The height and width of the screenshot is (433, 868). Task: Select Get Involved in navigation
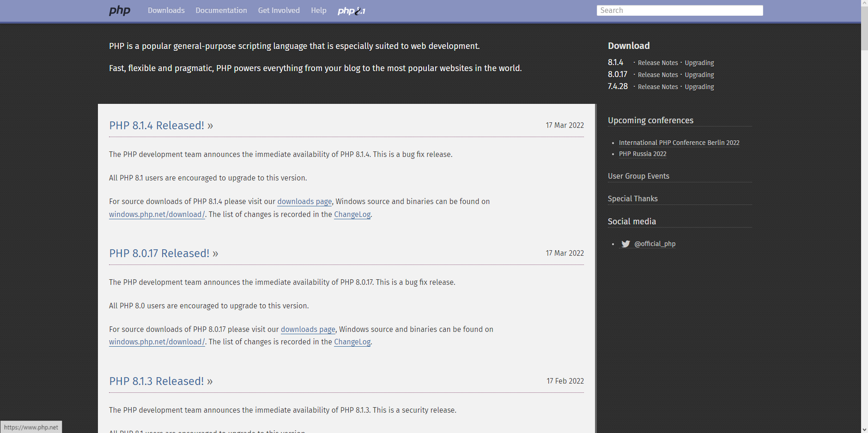[279, 10]
